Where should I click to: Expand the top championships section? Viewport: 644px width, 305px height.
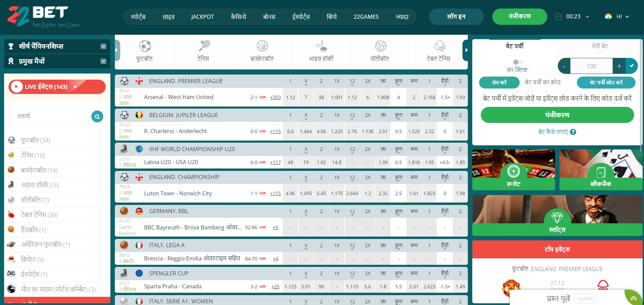103,46
